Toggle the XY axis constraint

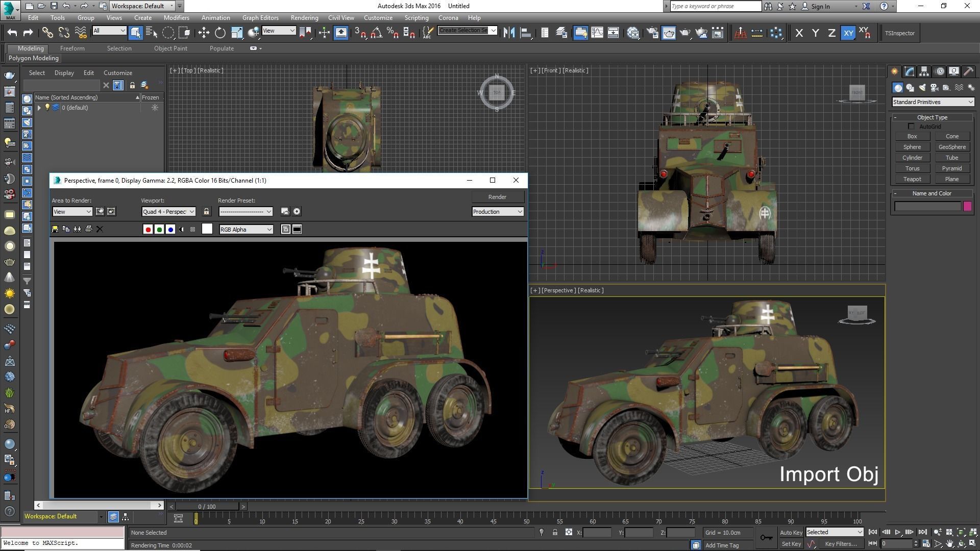[848, 33]
